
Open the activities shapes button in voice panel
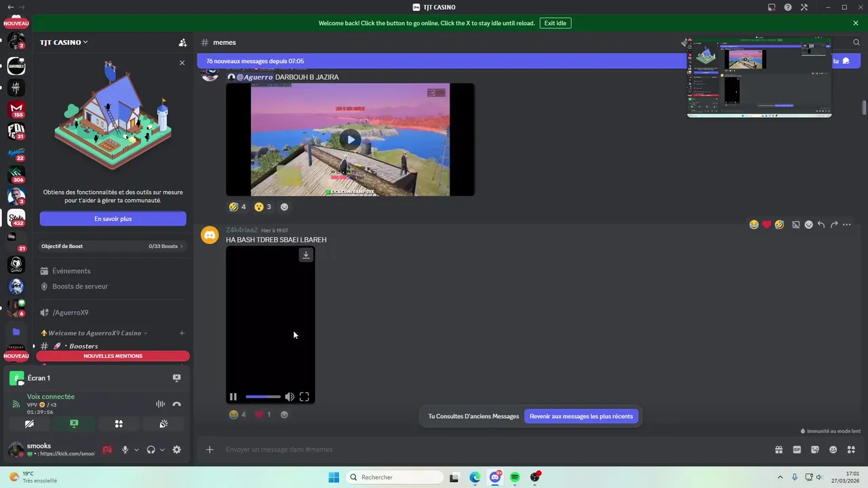point(119,424)
